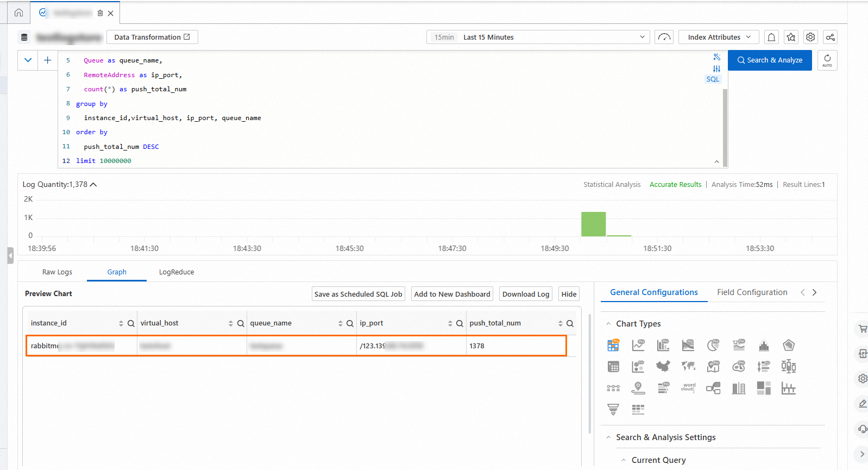Toggle auto refresh button
Screen dimensions: 868x470
(827, 60)
